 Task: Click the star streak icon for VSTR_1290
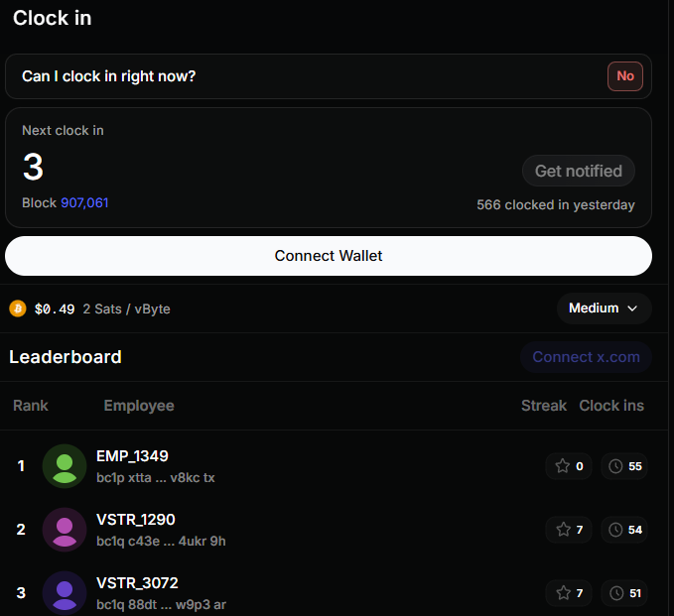563,530
